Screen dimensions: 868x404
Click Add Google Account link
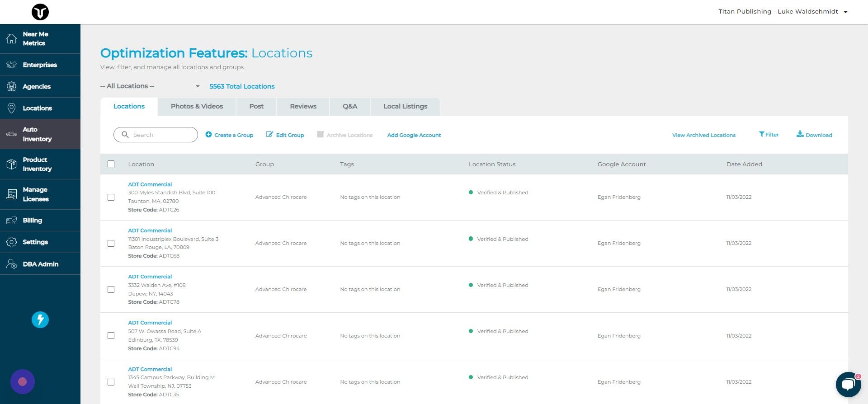point(414,135)
